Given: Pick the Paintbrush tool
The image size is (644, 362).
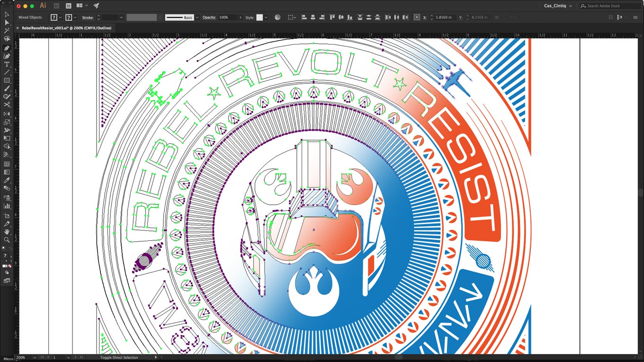Looking at the screenshot, I should coord(7,88).
